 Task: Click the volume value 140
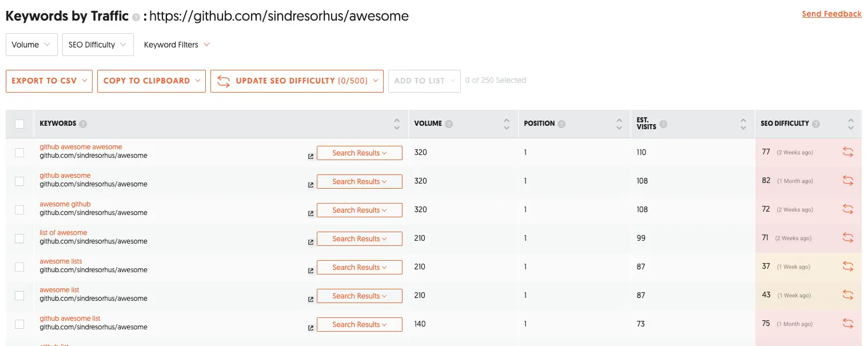click(420, 324)
